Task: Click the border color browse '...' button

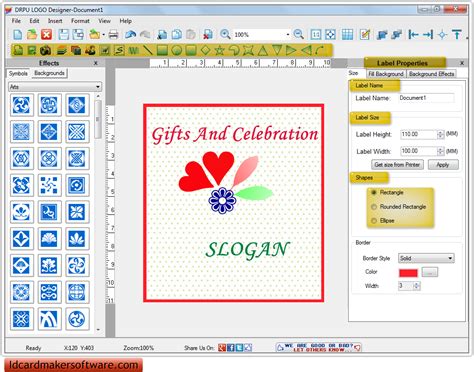Action: (x=430, y=272)
